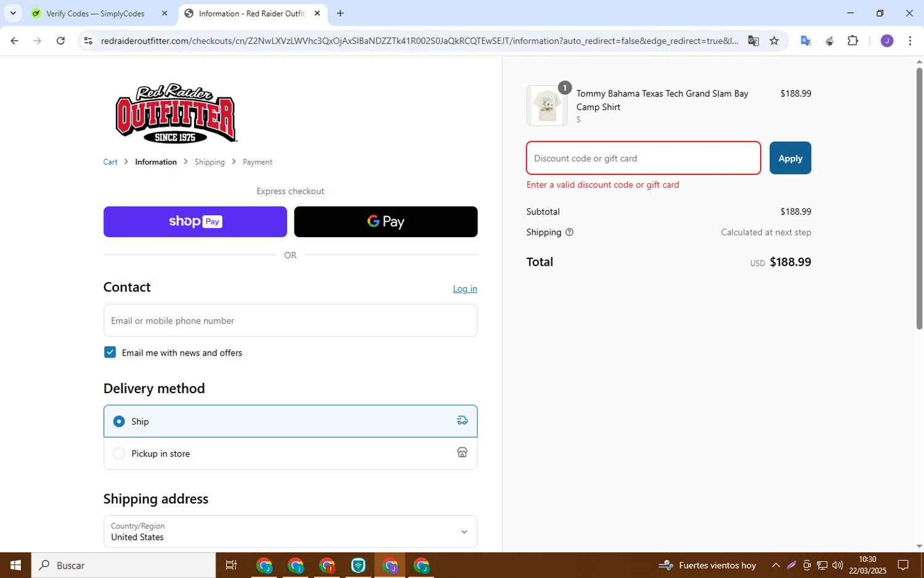Screen dimensions: 924x578
Task: Apply the discount code
Action: [790, 158]
